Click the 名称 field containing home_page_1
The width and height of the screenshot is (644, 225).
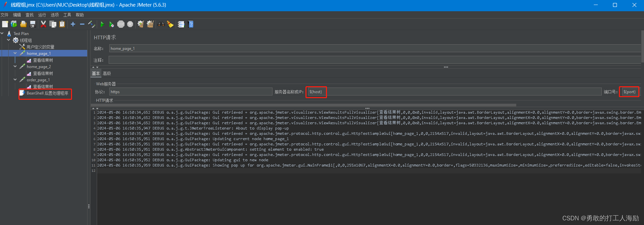(375, 49)
